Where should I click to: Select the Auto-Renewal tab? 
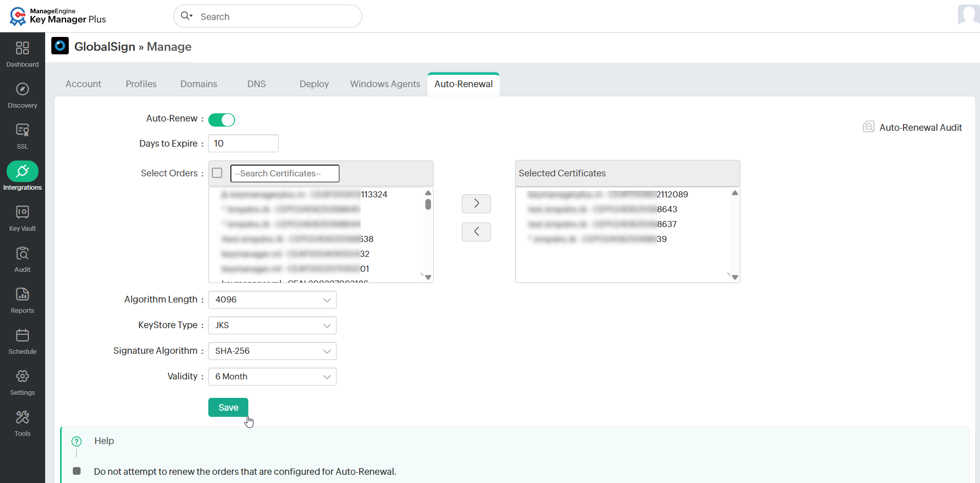[x=463, y=84]
